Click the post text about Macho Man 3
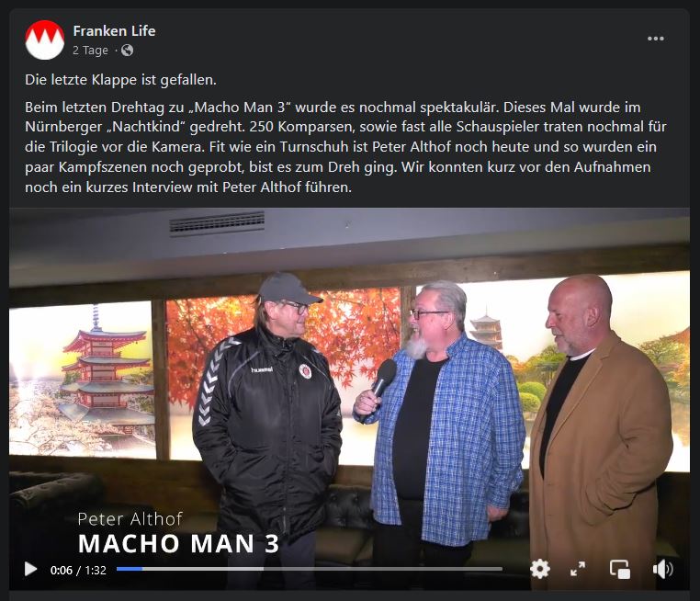The width and height of the screenshot is (700, 601). click(345, 147)
